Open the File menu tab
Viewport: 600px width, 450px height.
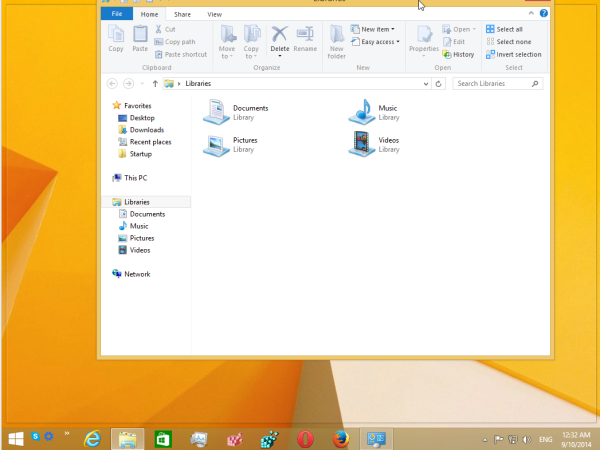pos(117,14)
